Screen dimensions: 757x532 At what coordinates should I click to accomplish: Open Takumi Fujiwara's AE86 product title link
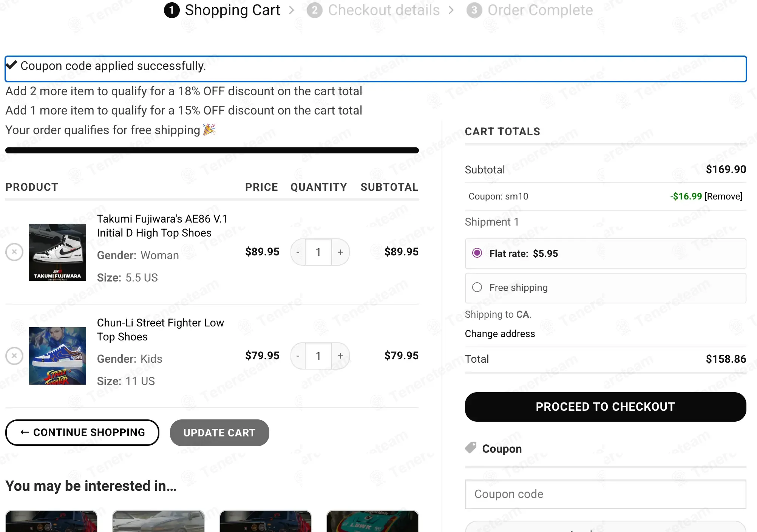(x=162, y=226)
